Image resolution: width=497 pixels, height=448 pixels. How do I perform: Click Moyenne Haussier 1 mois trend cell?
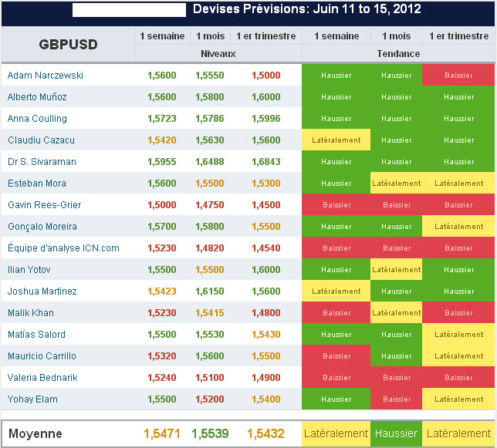click(x=396, y=433)
